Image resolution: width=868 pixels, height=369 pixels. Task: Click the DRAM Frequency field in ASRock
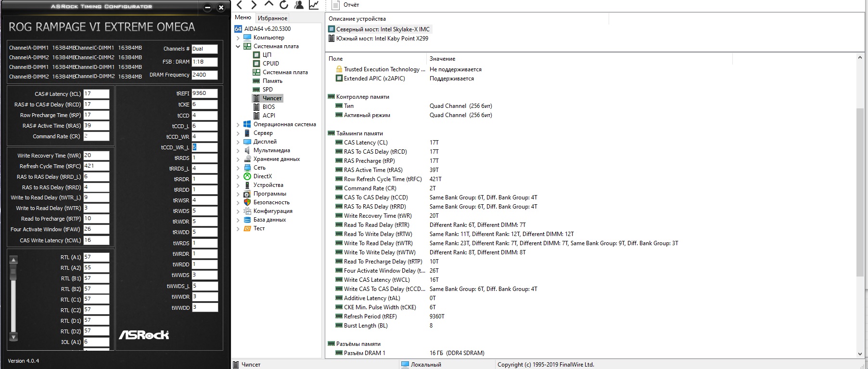tap(204, 75)
